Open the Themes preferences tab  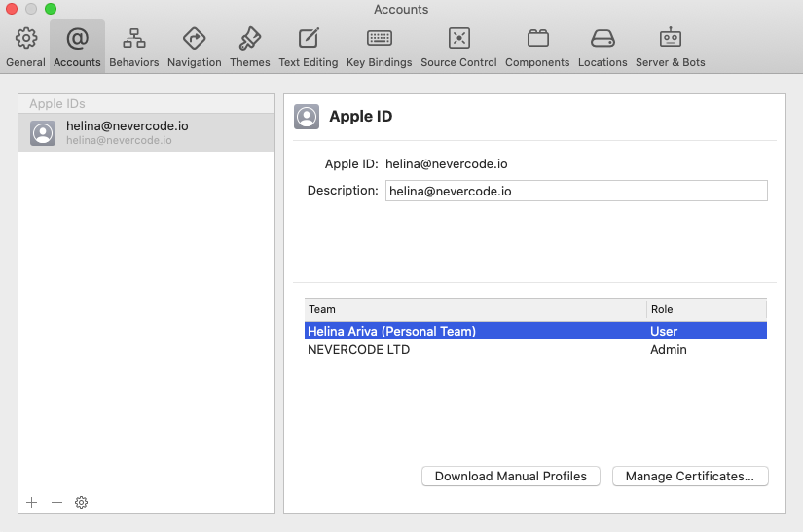249,47
